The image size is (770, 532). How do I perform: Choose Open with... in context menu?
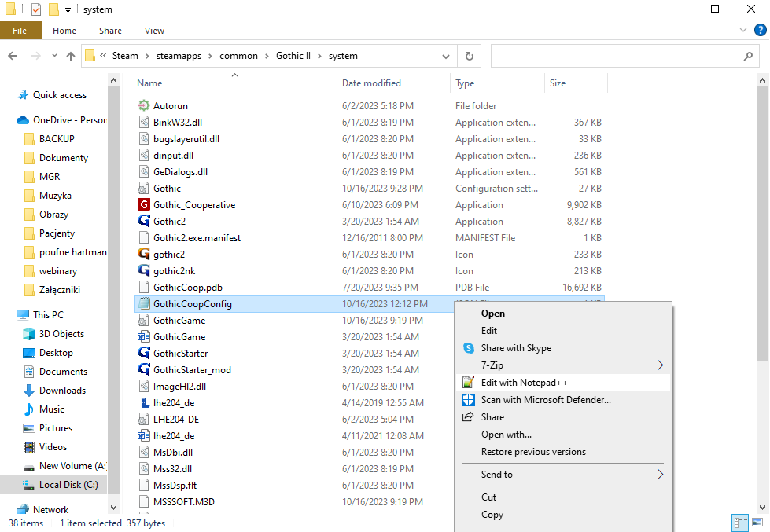pyautogui.click(x=563, y=435)
